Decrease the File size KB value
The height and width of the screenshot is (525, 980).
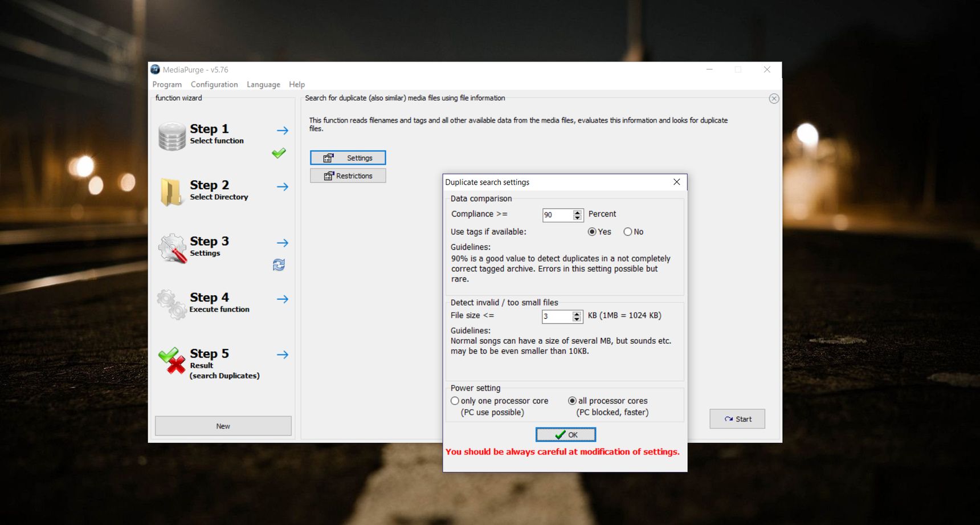click(577, 319)
